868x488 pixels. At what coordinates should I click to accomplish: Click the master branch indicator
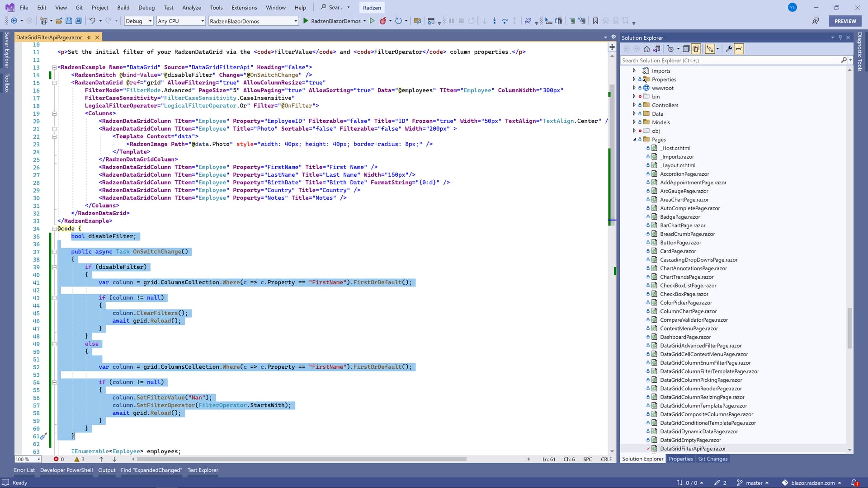click(753, 483)
